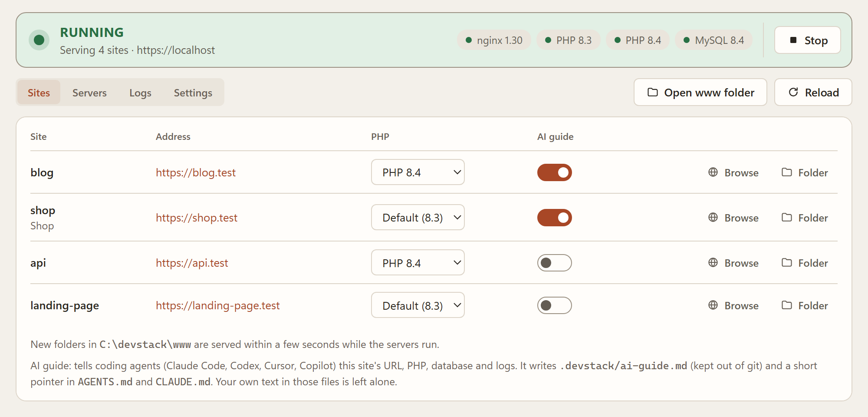Open PHP version dropdown for blog

tap(418, 172)
